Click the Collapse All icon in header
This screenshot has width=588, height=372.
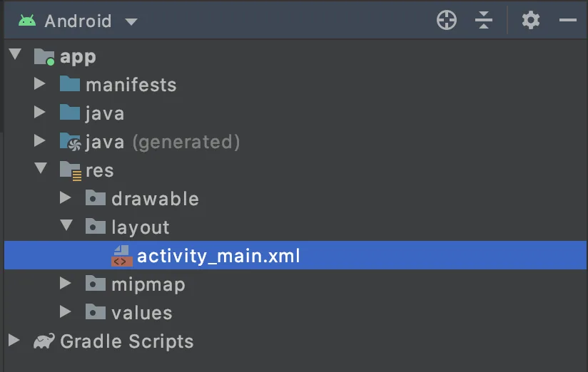pyautogui.click(x=484, y=20)
